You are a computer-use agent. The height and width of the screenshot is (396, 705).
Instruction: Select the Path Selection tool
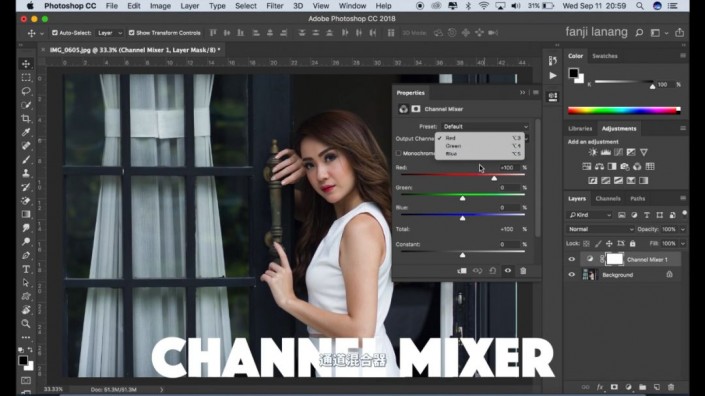point(26,283)
